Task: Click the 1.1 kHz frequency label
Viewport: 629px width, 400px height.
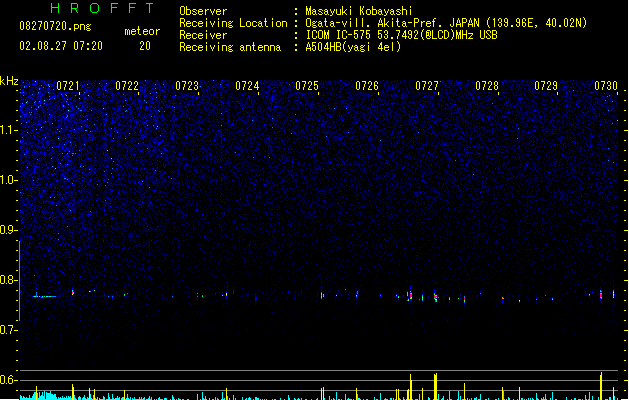Action: [x=8, y=130]
